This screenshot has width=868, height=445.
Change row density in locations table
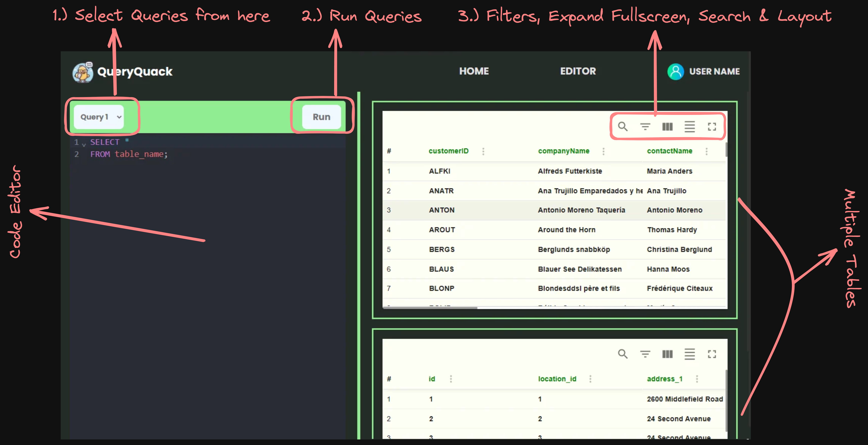689,354
